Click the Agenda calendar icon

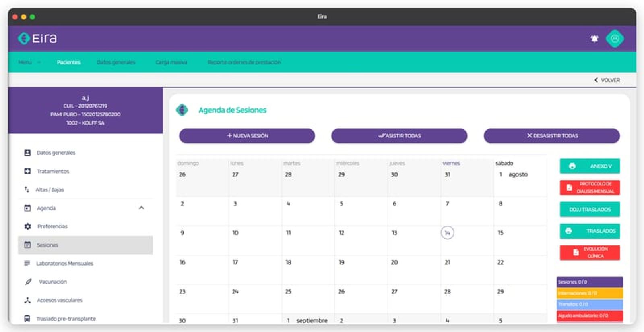point(27,208)
